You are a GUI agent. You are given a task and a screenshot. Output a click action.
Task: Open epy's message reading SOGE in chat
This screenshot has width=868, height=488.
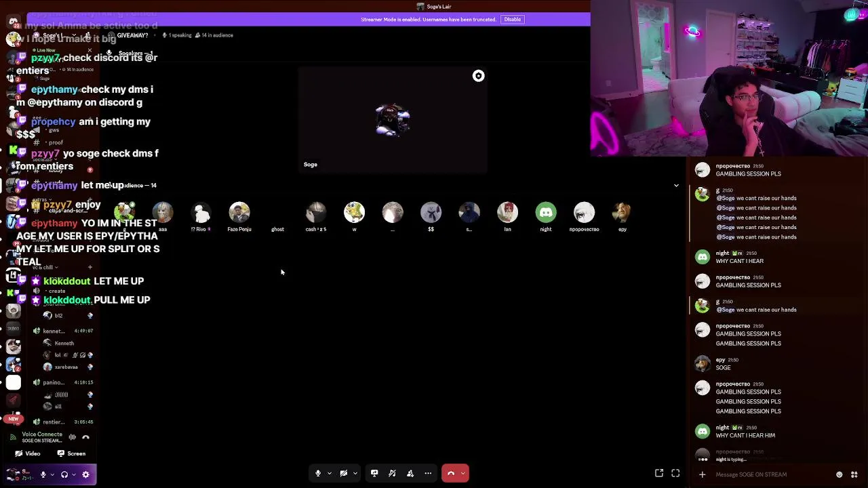point(724,368)
